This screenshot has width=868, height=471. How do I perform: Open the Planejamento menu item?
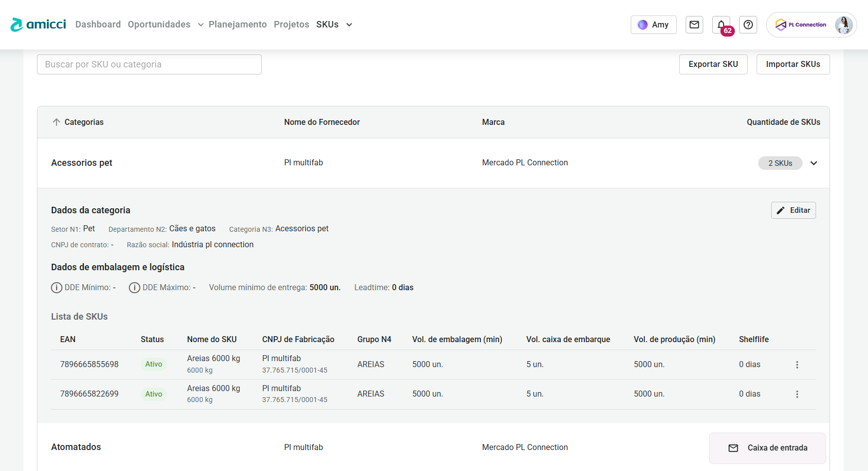pyautogui.click(x=238, y=24)
